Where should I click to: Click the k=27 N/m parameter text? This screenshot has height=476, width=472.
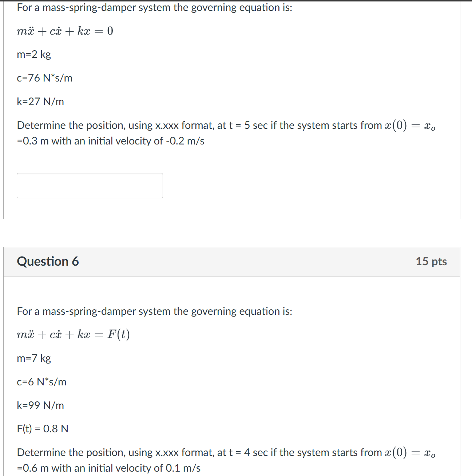[x=40, y=102]
